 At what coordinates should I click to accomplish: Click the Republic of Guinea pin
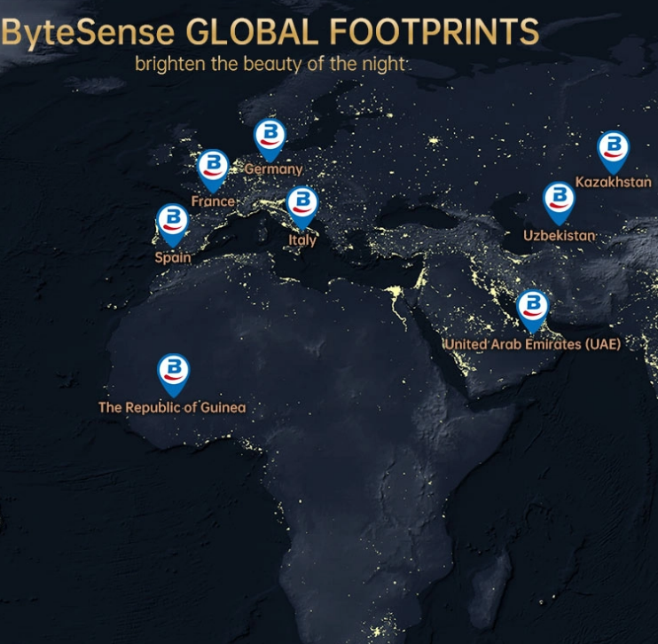[173, 375]
